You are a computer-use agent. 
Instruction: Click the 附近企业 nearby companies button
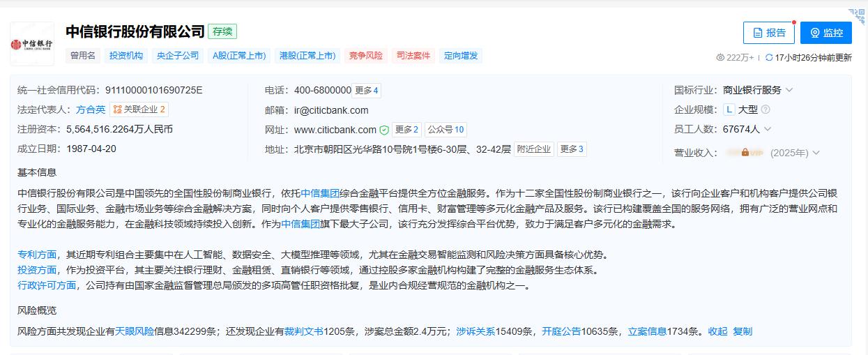534,149
